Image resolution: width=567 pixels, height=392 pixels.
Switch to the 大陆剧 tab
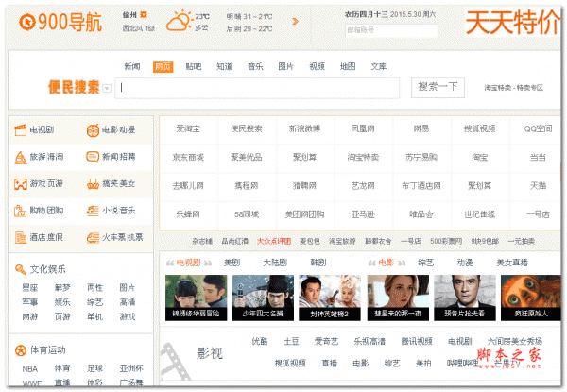tap(275, 263)
